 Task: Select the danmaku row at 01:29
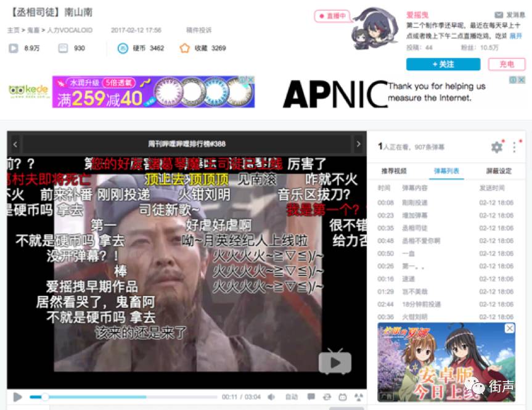446,292
